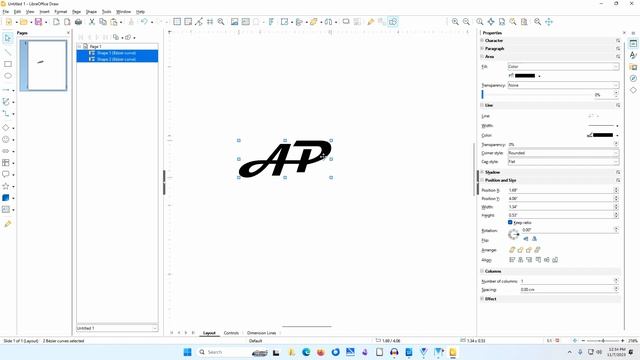Click the Insert Image icon
This screenshot has height=360, width=640.
(x=234, y=22)
